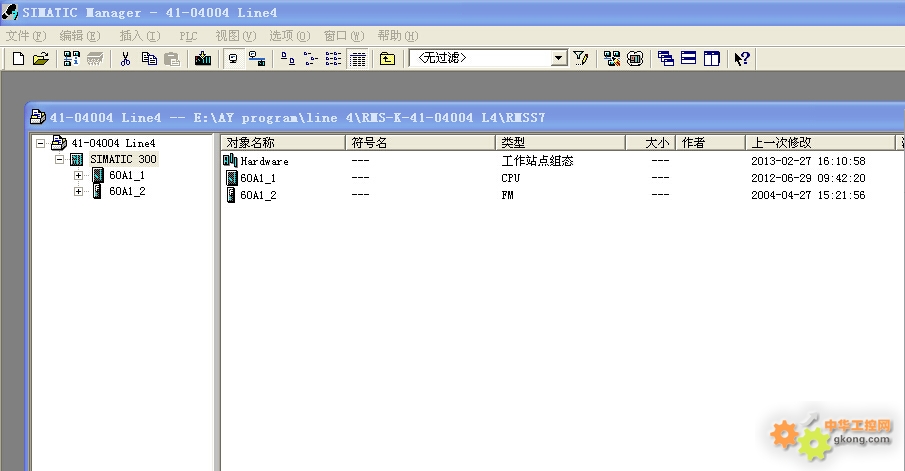905x471 pixels.
Task: Select 41-04004 Line4 in the tree
Action: pos(113,143)
